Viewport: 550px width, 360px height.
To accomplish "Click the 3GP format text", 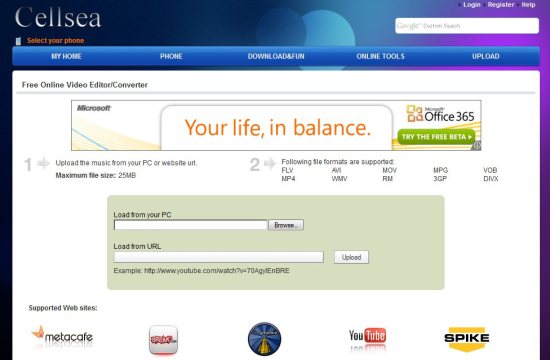I will click(440, 179).
